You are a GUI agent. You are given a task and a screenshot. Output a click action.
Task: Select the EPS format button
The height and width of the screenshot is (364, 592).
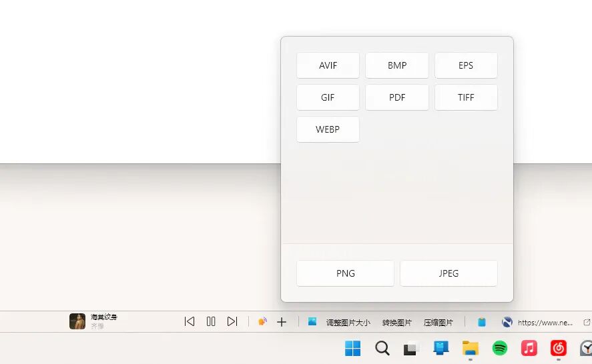point(466,65)
